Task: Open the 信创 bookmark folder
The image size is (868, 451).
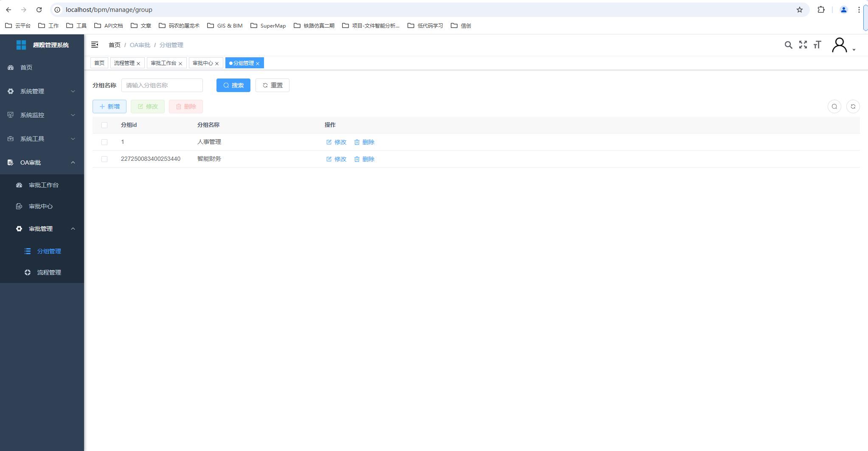Action: (x=461, y=25)
